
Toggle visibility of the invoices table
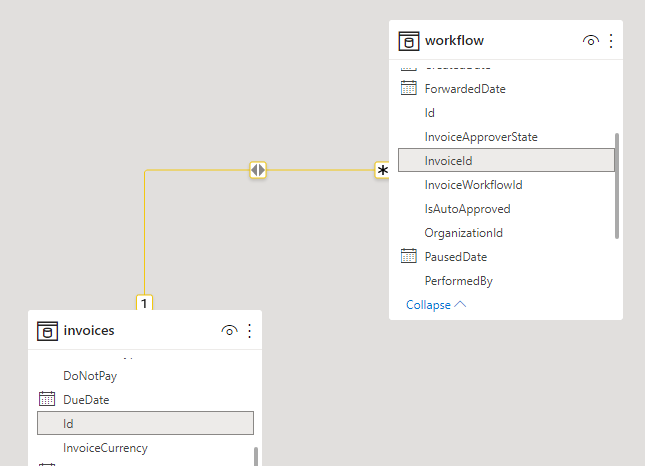[229, 331]
